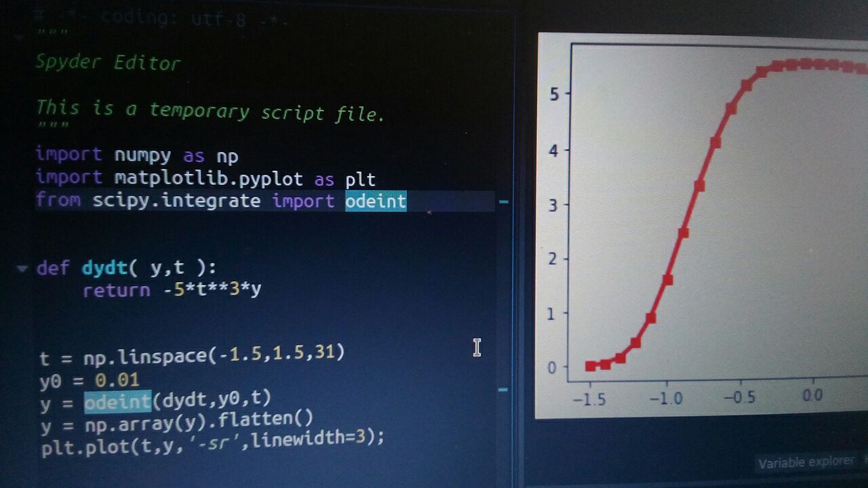Collapse the dydt function with fold arrow
868x488 pixels.
click(x=22, y=268)
